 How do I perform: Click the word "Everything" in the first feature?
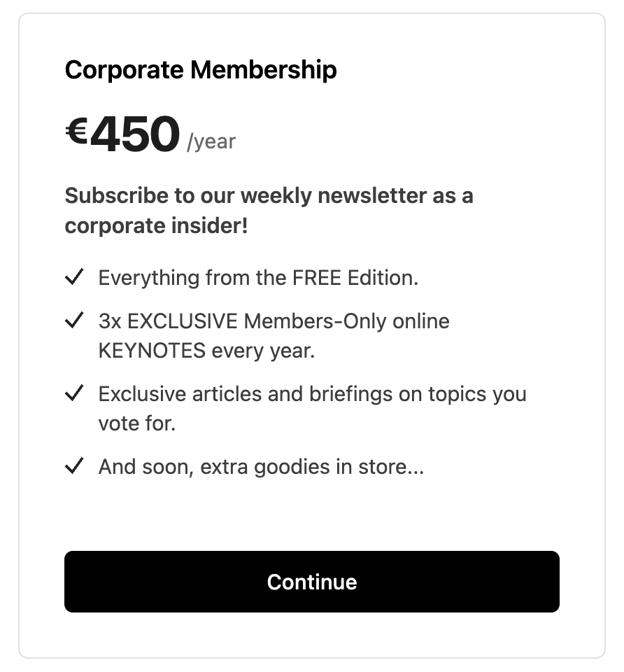(x=148, y=278)
